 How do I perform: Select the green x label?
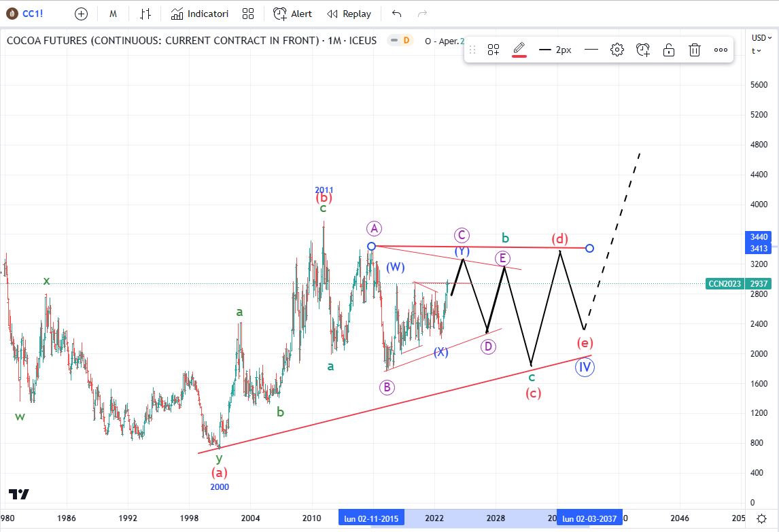(46, 281)
